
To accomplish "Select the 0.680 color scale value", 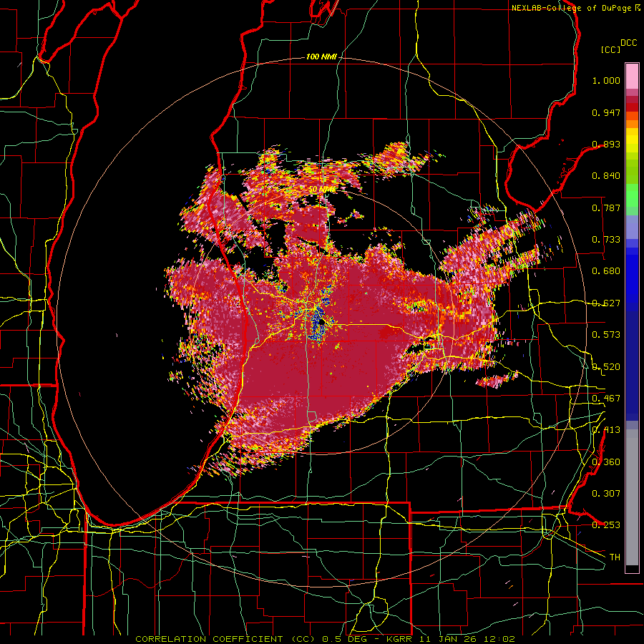I will [606, 271].
